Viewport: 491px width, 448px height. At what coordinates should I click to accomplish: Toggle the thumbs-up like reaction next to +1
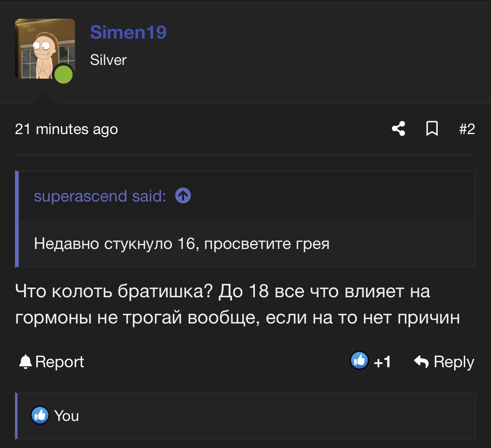359,361
